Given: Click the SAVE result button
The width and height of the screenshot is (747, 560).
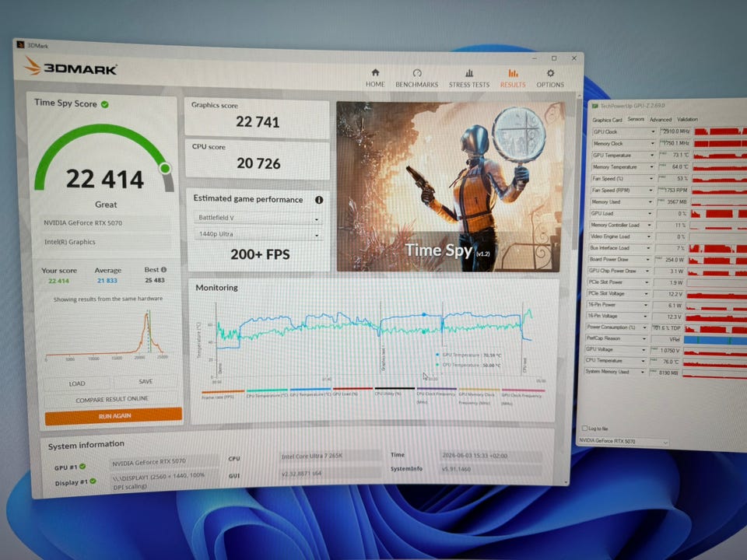Looking at the screenshot, I should pos(146,382).
